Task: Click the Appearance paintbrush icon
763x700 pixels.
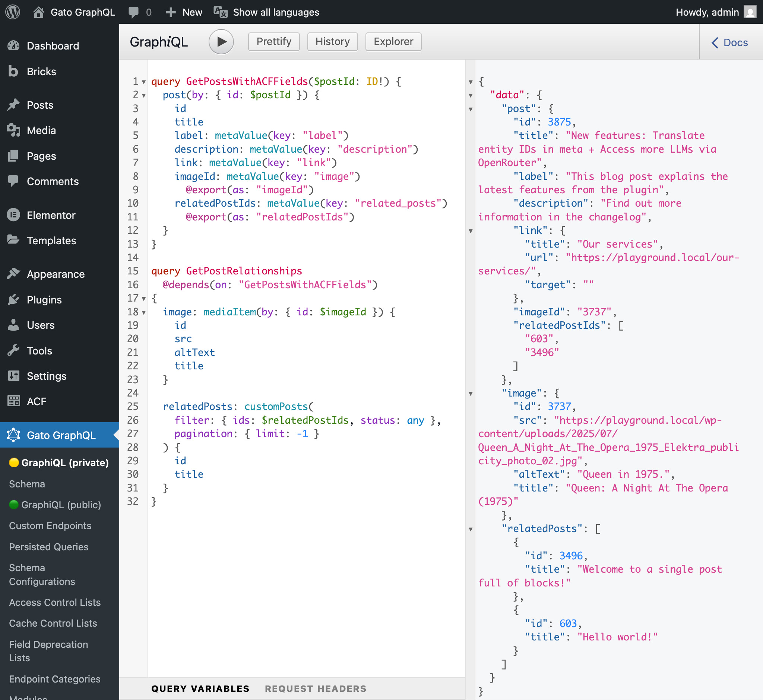Action: coord(13,274)
